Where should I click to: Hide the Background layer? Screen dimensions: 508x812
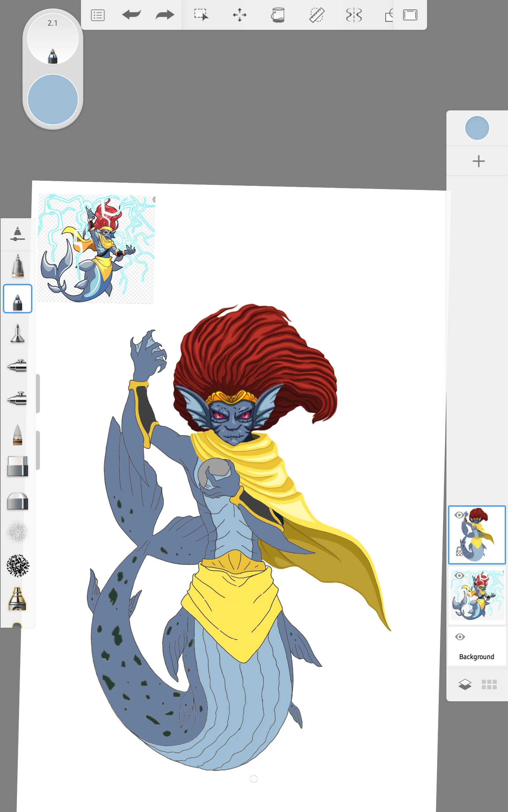tap(460, 637)
